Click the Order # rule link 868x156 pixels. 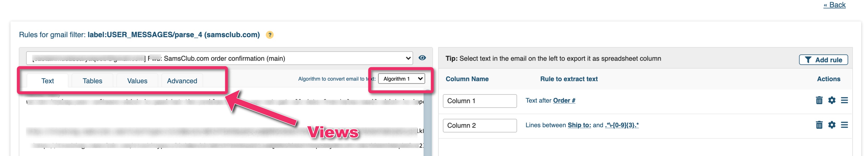pos(564,100)
